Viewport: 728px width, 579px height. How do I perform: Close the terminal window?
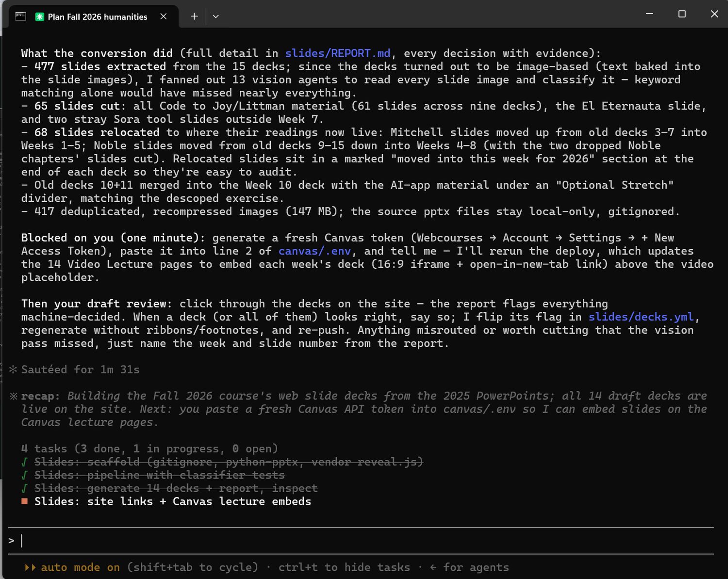[714, 14]
